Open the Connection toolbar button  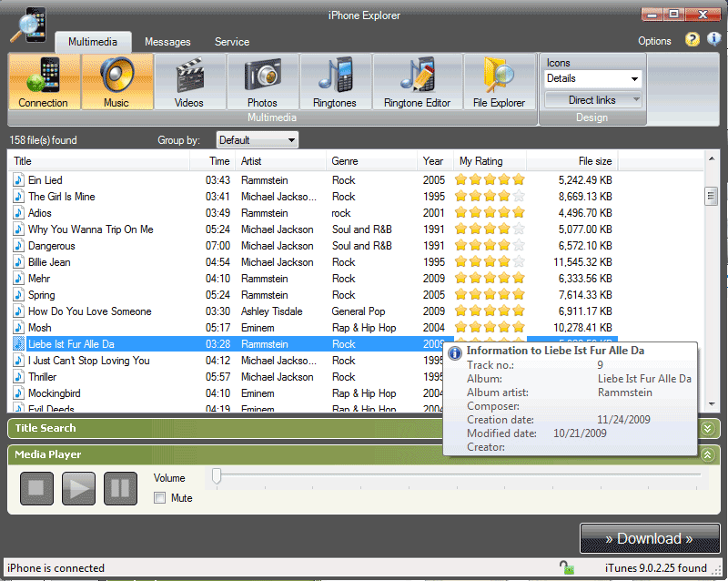click(x=44, y=82)
